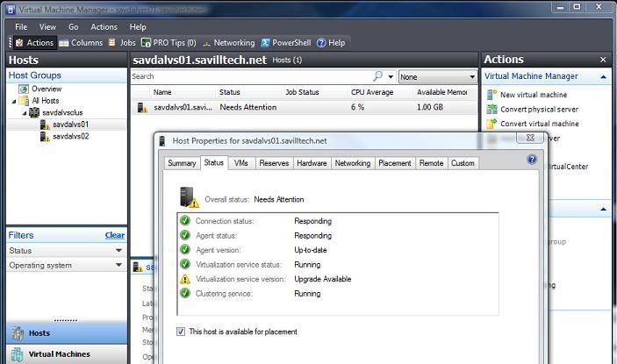Sort by Job Status column header
This screenshot has height=364, width=617.
[302, 92]
